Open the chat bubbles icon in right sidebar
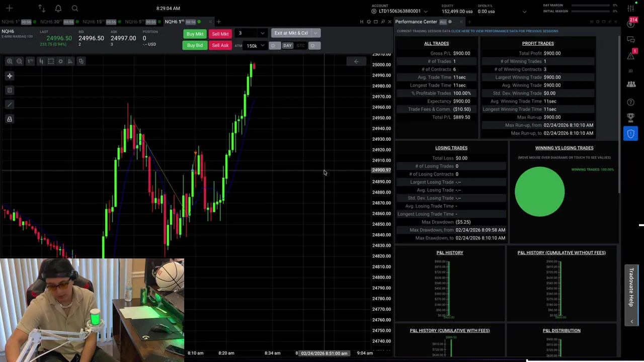This screenshot has width=644, height=362. click(x=631, y=39)
